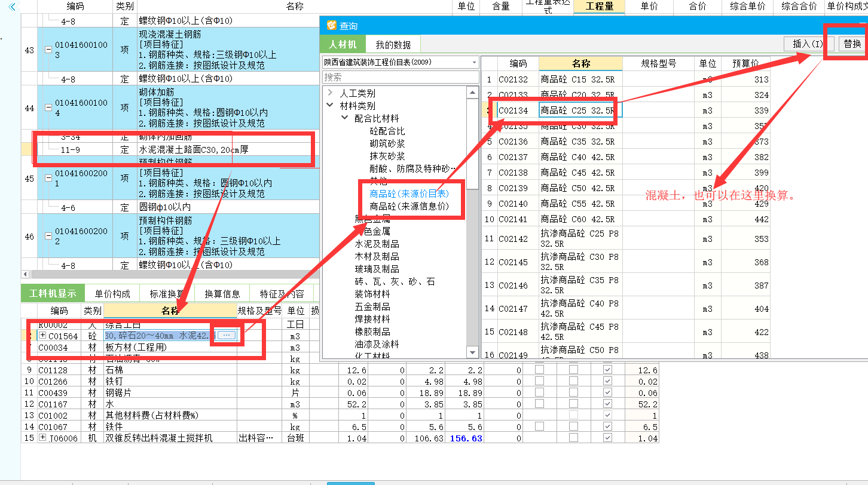Image resolution: width=868 pixels, height=485 pixels.
Task: Select the 橡胶制品 category
Action: [x=372, y=331]
